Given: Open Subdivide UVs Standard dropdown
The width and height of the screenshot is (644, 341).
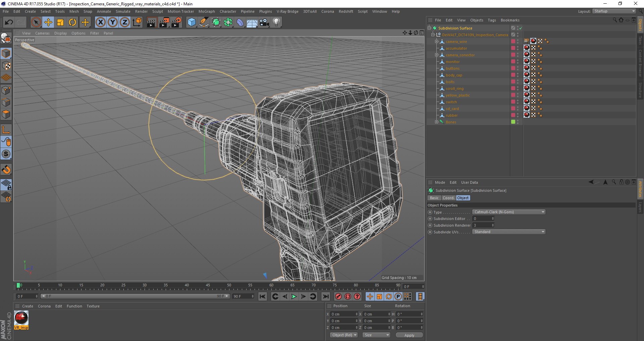Looking at the screenshot, I should point(509,232).
